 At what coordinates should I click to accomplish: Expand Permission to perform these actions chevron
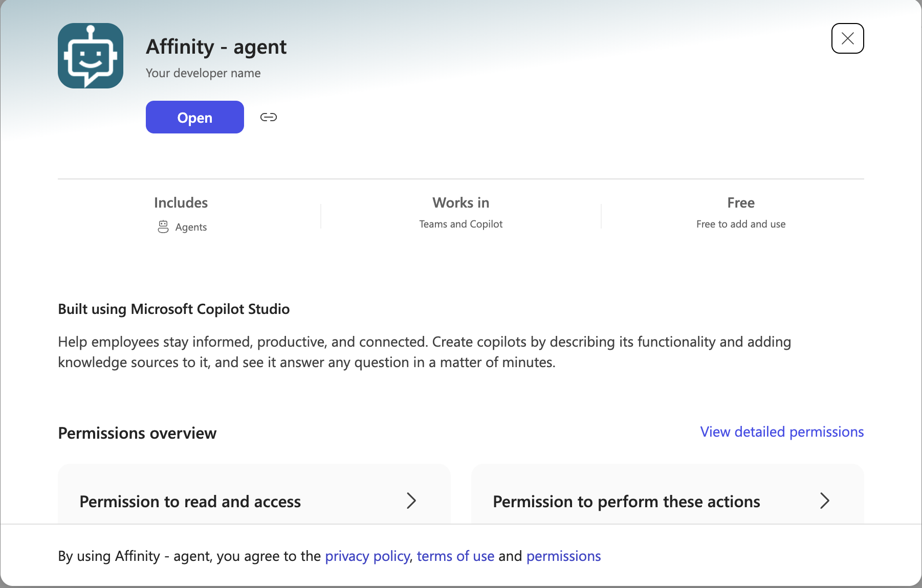pos(824,501)
